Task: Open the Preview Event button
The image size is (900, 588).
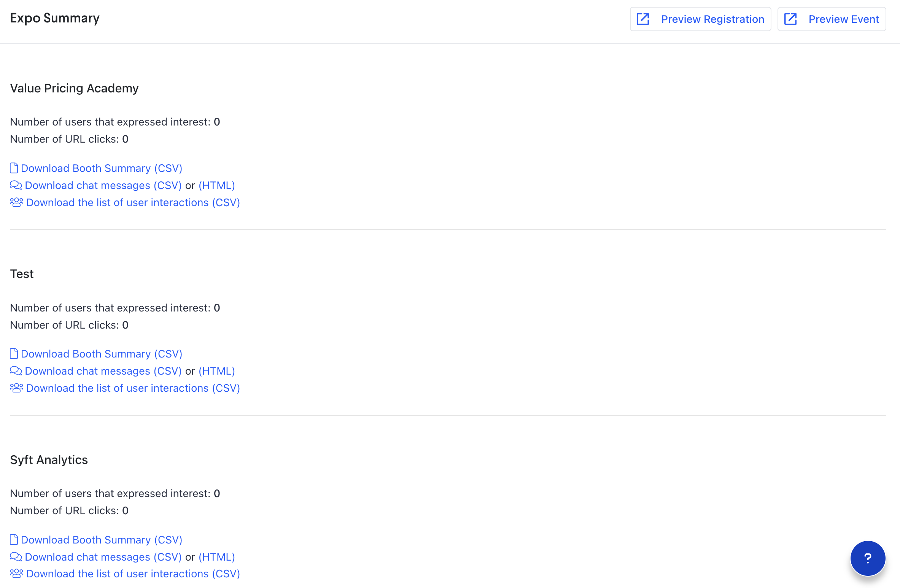Action: click(832, 19)
